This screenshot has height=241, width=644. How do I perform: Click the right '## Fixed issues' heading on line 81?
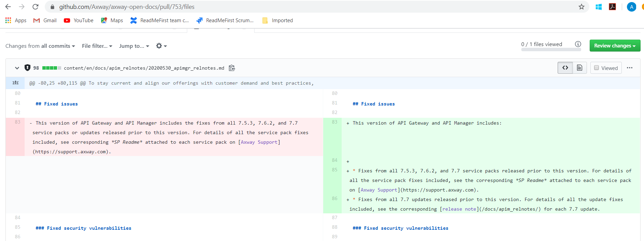374,104
